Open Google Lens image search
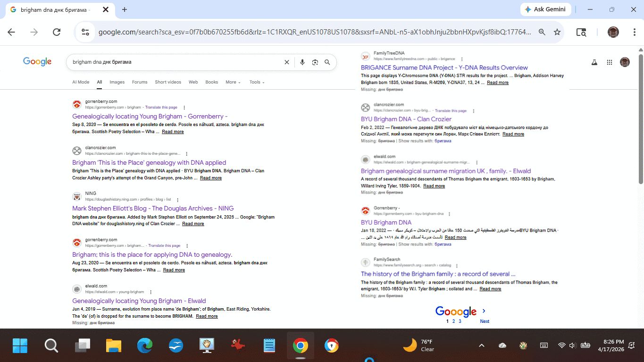The width and height of the screenshot is (644, 362). click(x=315, y=62)
